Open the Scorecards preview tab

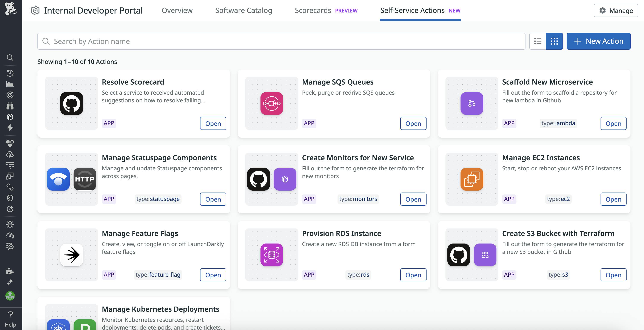[313, 11]
